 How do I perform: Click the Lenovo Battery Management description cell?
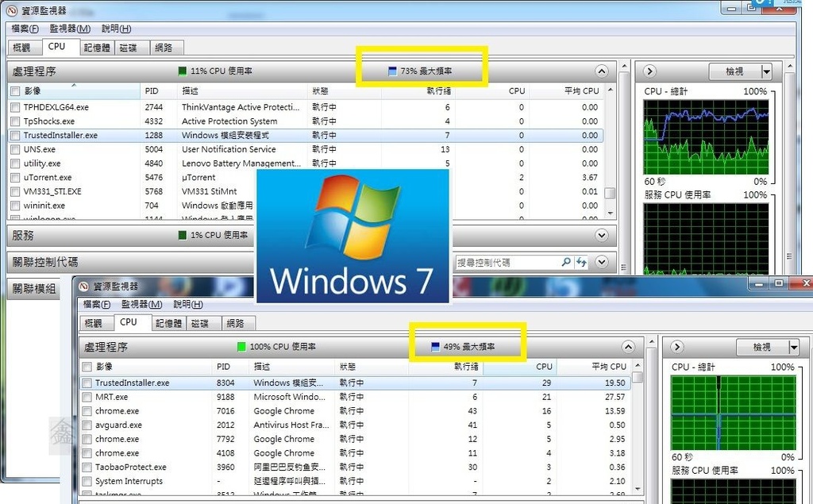coord(241,164)
